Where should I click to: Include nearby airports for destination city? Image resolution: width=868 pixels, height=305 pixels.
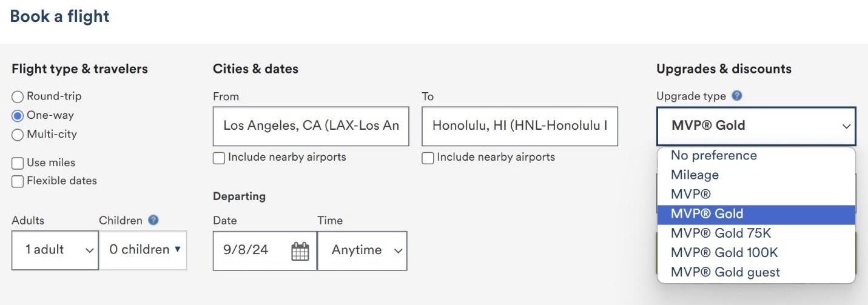tap(428, 158)
